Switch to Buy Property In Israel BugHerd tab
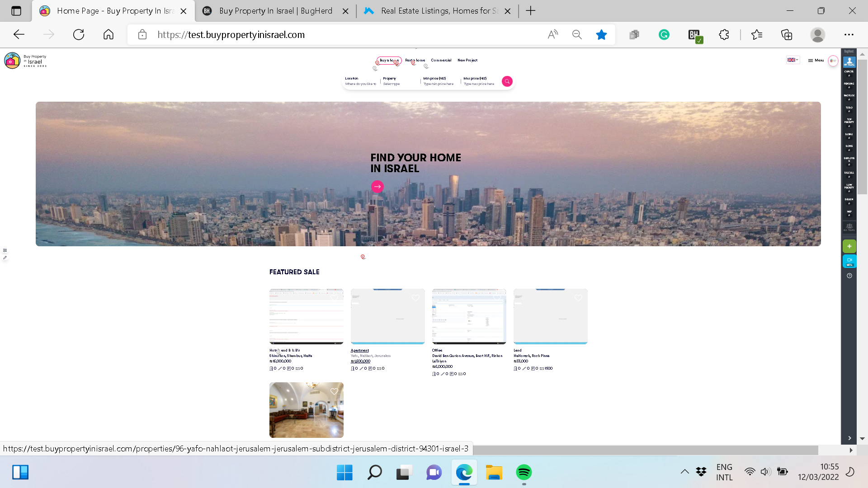 (275, 11)
